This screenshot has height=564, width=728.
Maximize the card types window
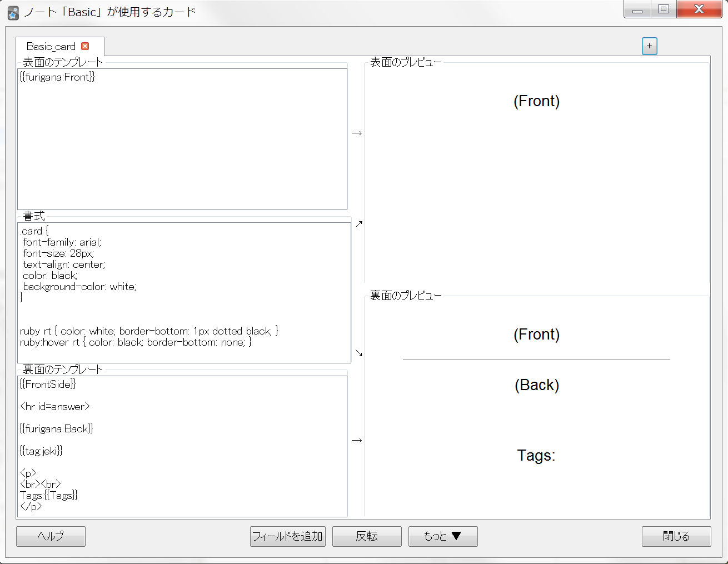(663, 9)
